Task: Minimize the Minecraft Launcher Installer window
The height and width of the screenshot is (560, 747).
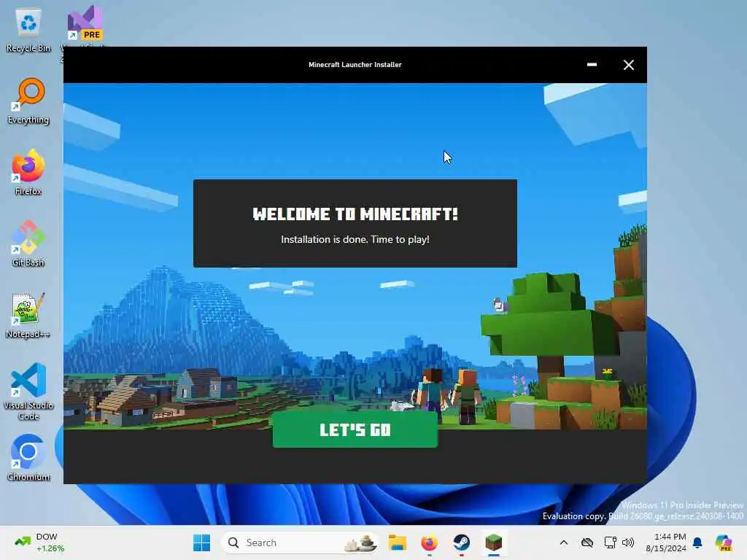Action: tap(592, 65)
